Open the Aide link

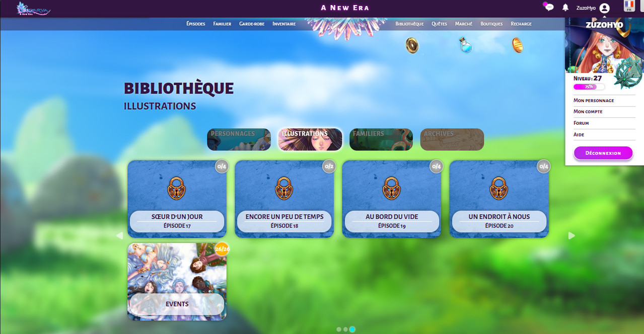point(579,135)
